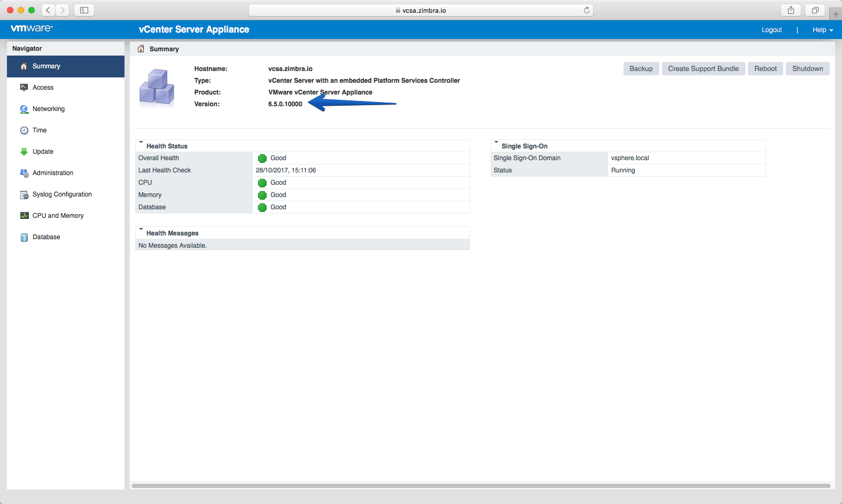Click the Backup button
The width and height of the screenshot is (842, 504).
(x=641, y=69)
